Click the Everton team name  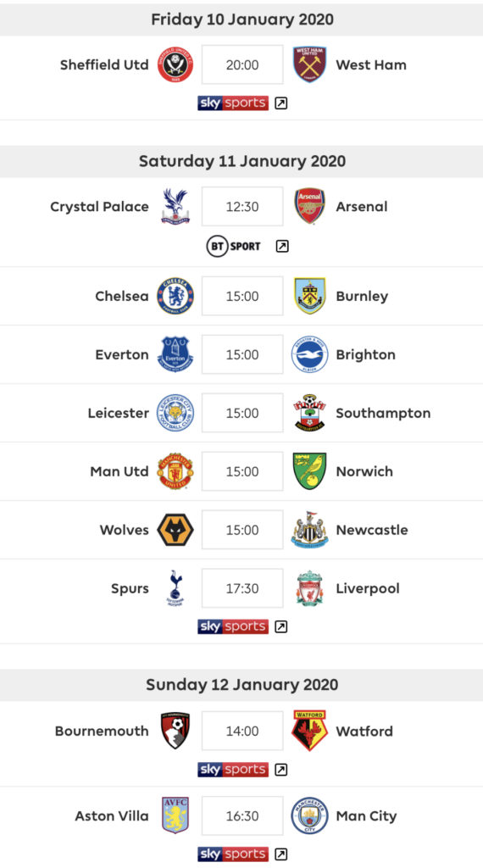pos(122,355)
